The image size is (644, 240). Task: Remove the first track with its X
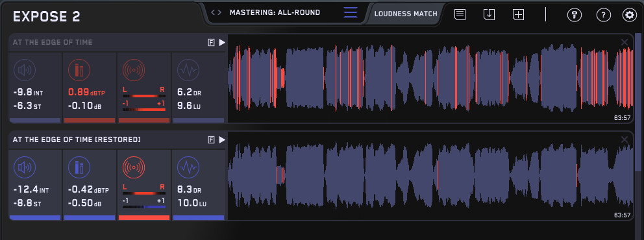click(625, 42)
